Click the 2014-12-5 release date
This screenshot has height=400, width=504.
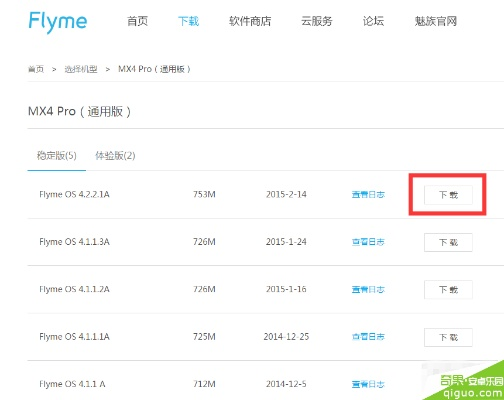point(286,384)
